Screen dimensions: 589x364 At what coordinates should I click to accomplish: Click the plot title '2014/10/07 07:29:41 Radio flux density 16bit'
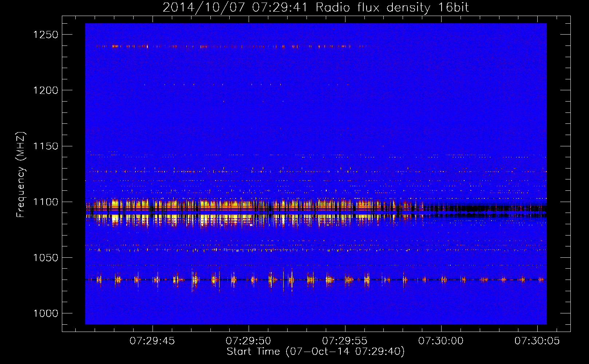pos(316,8)
